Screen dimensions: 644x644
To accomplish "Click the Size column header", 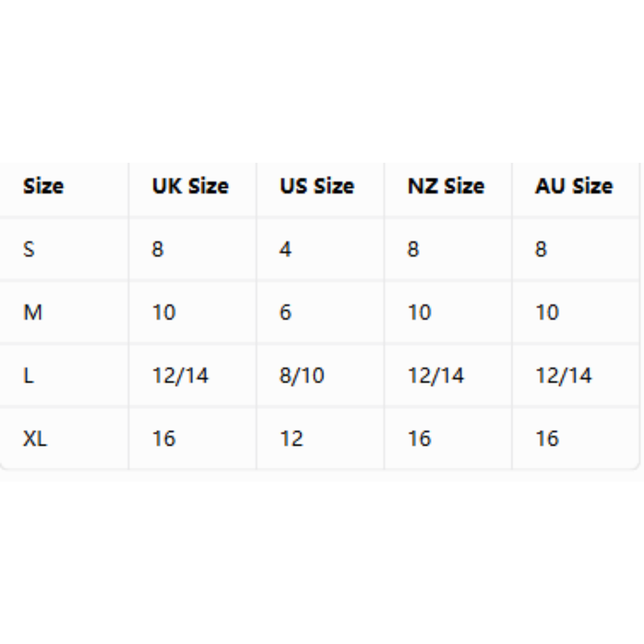I will [x=44, y=187].
